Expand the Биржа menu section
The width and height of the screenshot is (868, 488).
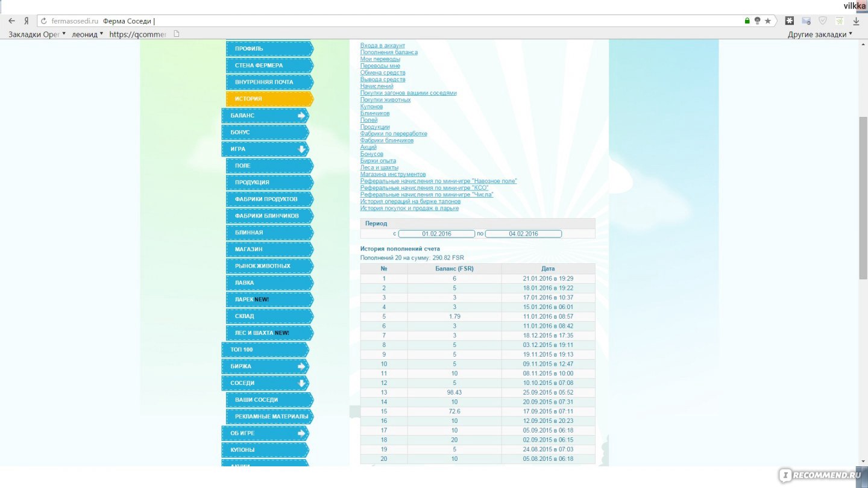(265, 366)
